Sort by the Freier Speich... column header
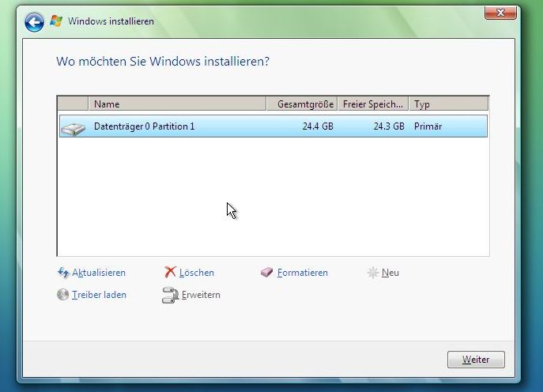This screenshot has width=543, height=392. [373, 104]
